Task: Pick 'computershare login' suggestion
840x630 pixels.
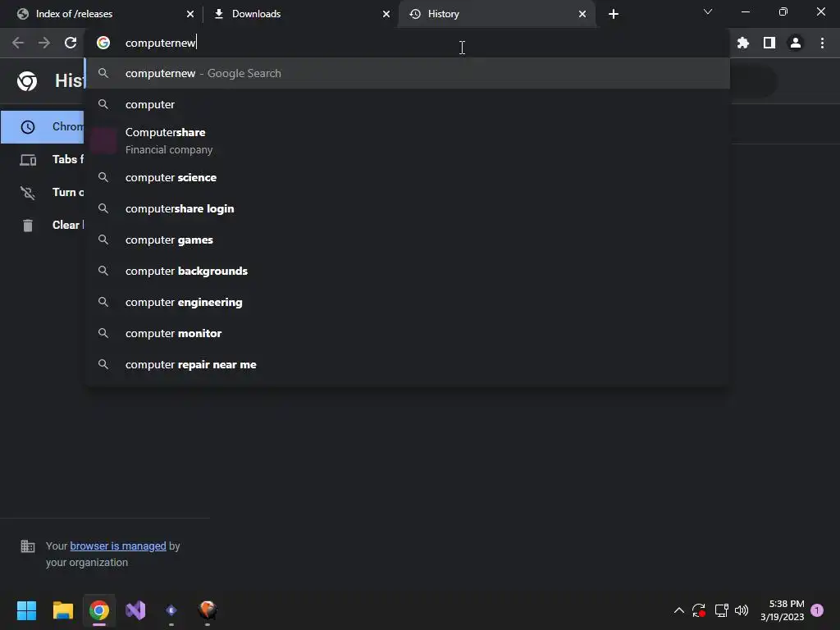Action: click(x=409, y=208)
